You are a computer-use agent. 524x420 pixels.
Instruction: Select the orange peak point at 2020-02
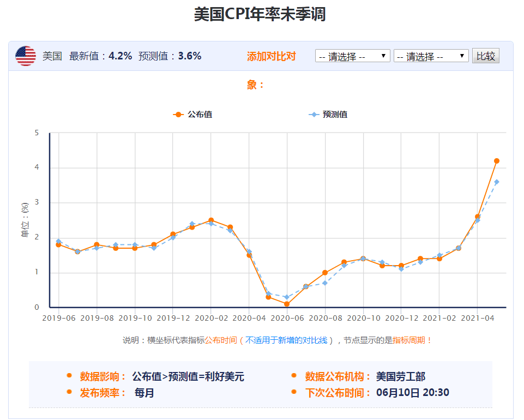pos(211,220)
